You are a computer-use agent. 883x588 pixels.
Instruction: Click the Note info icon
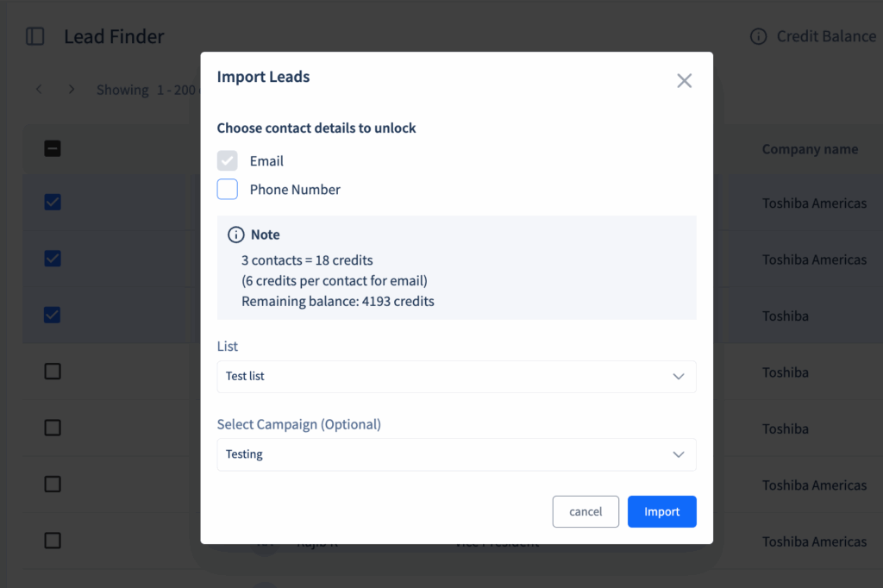(235, 235)
